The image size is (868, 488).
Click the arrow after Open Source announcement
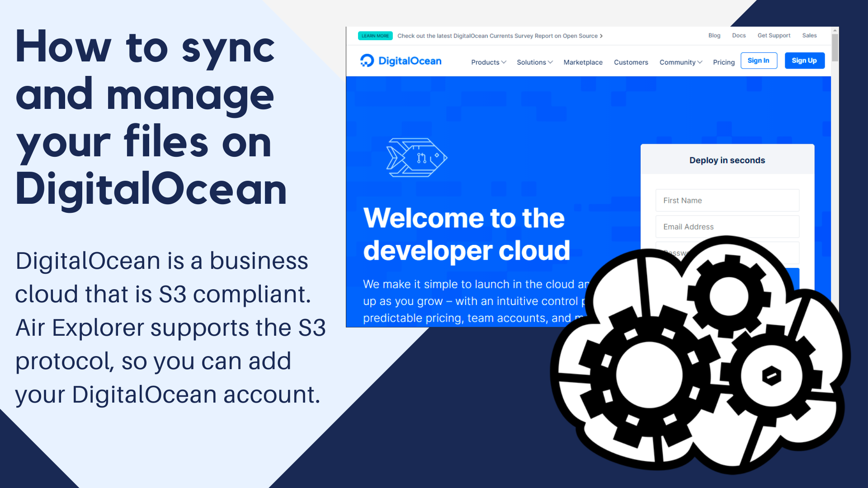(602, 36)
